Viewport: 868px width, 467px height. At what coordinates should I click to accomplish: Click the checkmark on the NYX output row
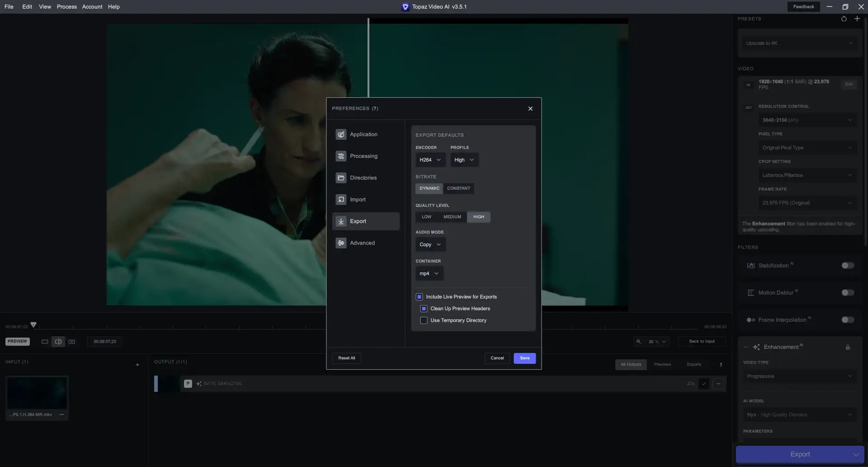[704, 384]
